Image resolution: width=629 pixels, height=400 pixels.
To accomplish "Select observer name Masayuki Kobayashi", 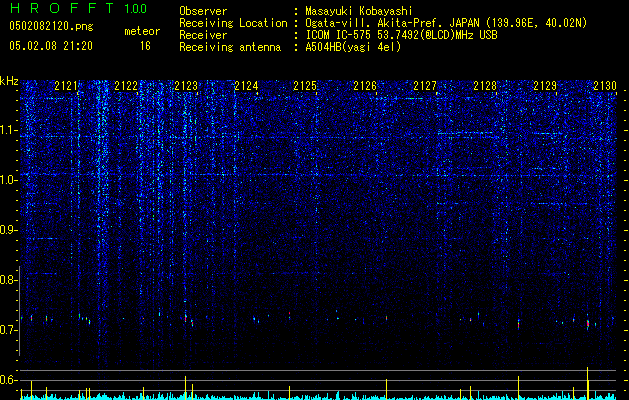I will point(359,11).
